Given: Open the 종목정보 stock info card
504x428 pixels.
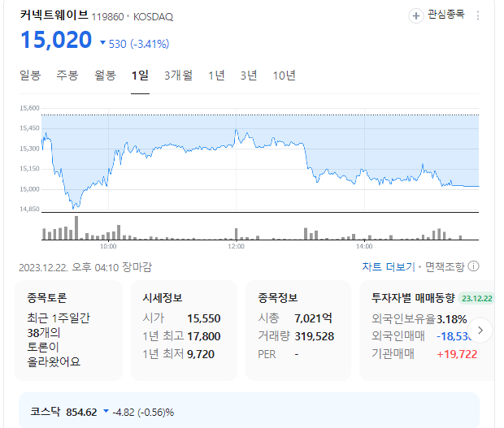Looking at the screenshot, I should coord(298,331).
